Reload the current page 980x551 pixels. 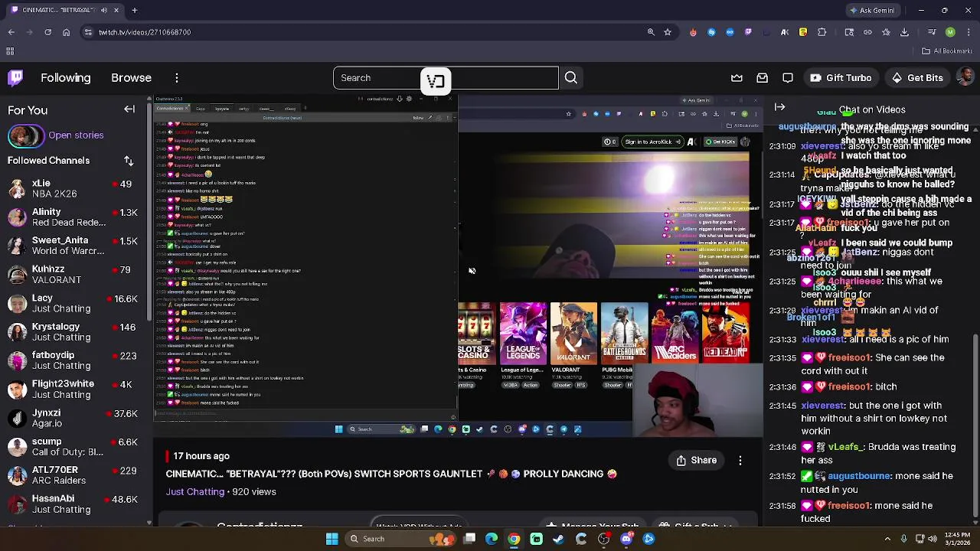point(48,32)
